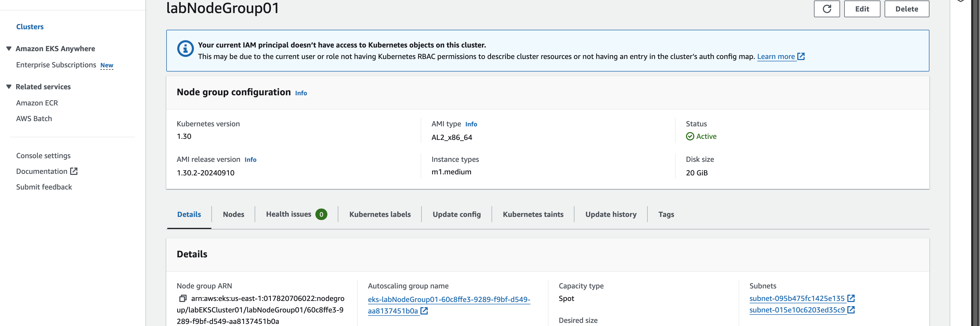Open Enterprise Subscriptions
The height and width of the screenshot is (326, 980).
(56, 65)
